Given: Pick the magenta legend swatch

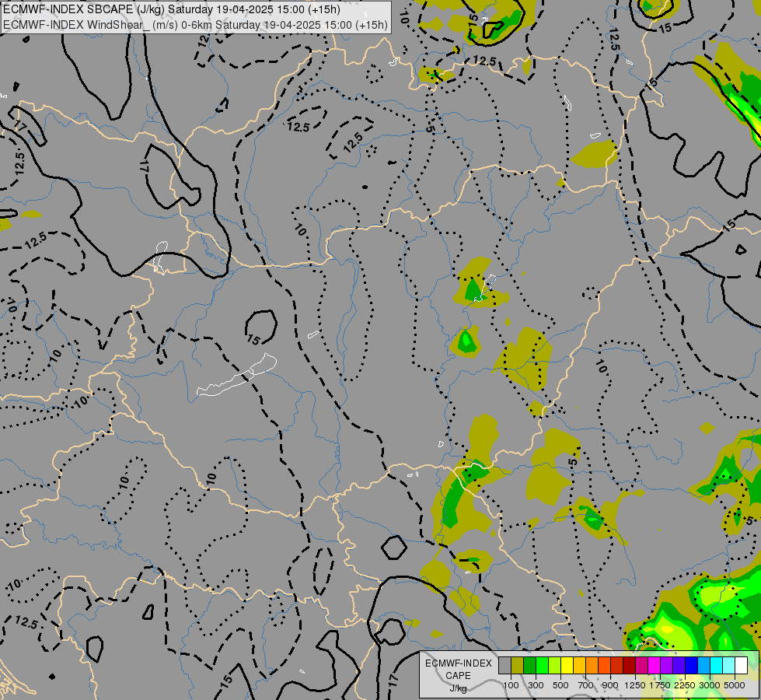Looking at the screenshot, I should (x=655, y=665).
